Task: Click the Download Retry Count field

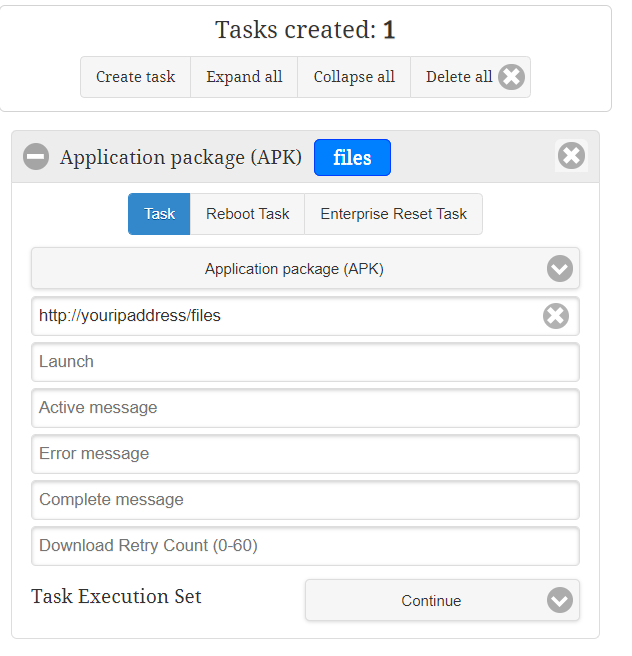Action: pos(305,546)
